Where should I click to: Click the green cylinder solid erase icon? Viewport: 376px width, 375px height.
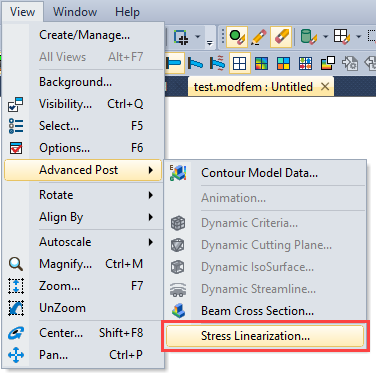click(x=308, y=37)
